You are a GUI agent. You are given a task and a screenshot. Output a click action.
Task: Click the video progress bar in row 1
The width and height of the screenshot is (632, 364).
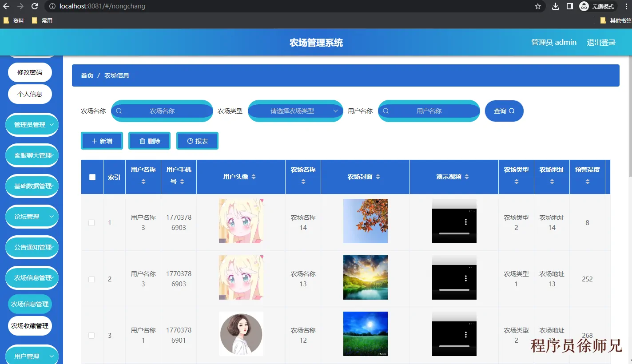click(x=454, y=233)
